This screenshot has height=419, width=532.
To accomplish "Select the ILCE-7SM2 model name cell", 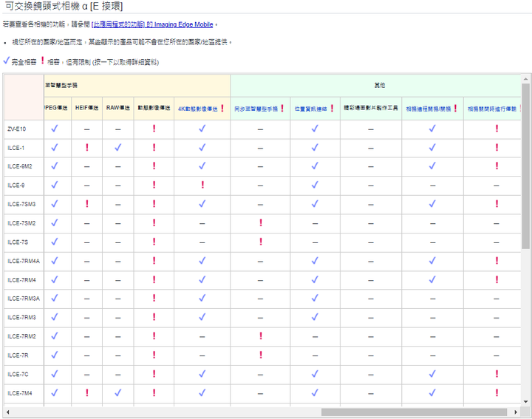I will click(24, 224).
